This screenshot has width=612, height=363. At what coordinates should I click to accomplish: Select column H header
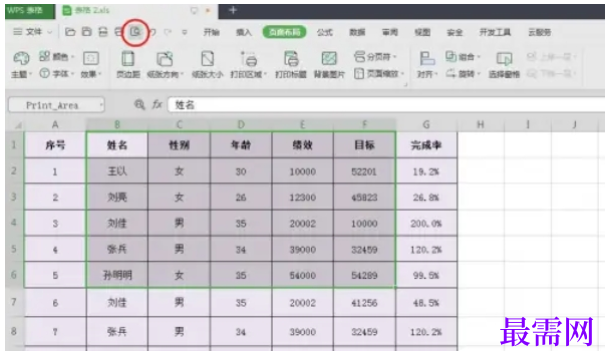[480, 125]
